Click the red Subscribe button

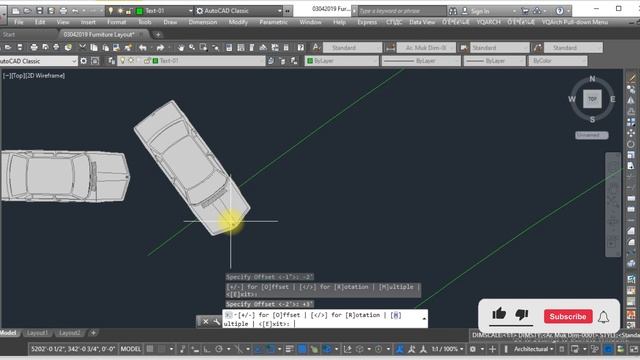568,316
